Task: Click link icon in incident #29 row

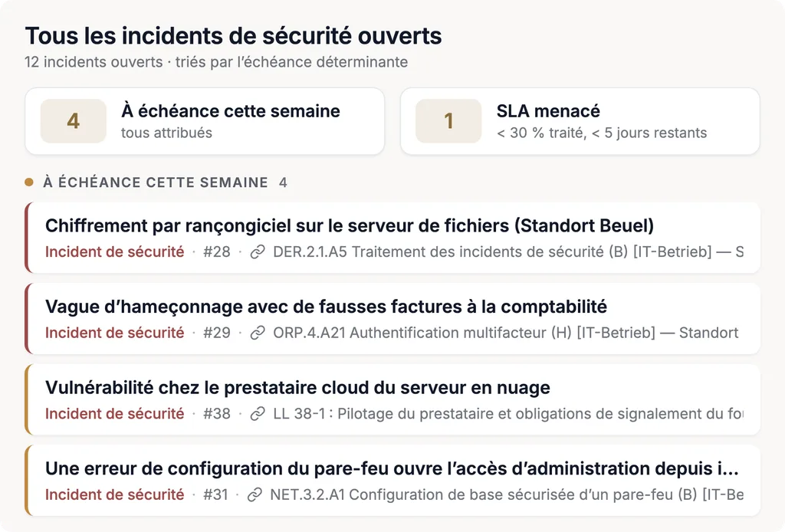Action: click(258, 333)
